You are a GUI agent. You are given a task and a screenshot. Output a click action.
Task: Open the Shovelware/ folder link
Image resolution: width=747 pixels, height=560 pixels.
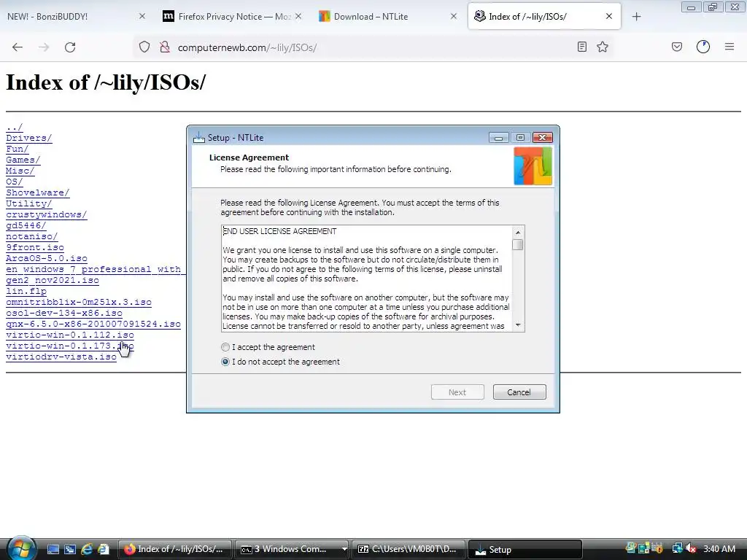tap(38, 192)
